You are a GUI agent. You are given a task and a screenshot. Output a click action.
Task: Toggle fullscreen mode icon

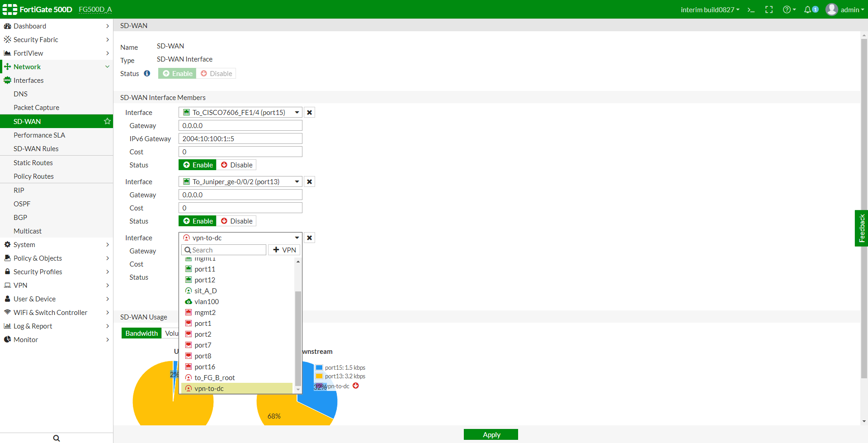(x=769, y=10)
